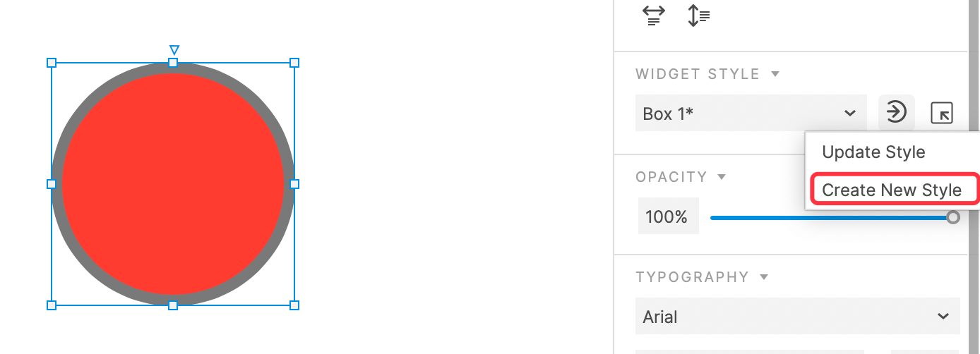This screenshot has width=980, height=354.
Task: Collapse the Typography section
Action: click(x=763, y=277)
